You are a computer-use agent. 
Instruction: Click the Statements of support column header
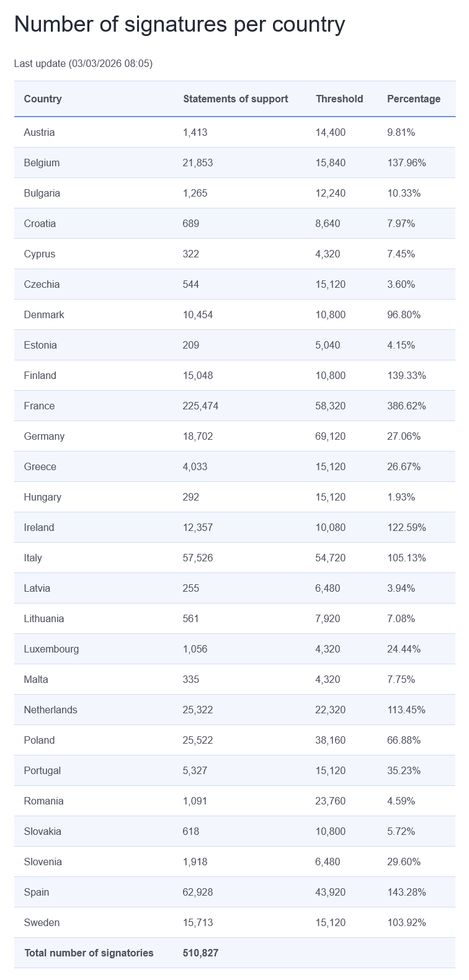pyautogui.click(x=236, y=99)
